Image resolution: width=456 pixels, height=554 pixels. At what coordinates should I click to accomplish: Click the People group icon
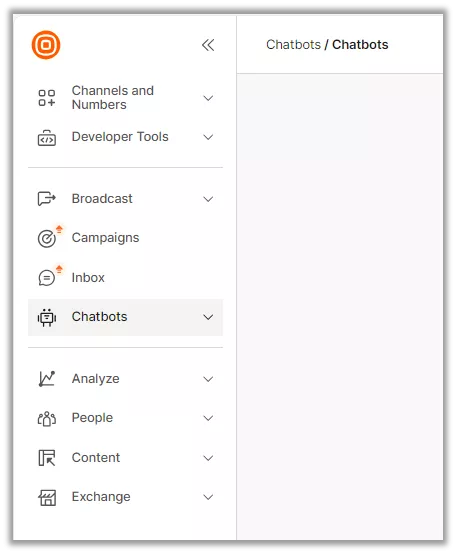[x=47, y=419]
